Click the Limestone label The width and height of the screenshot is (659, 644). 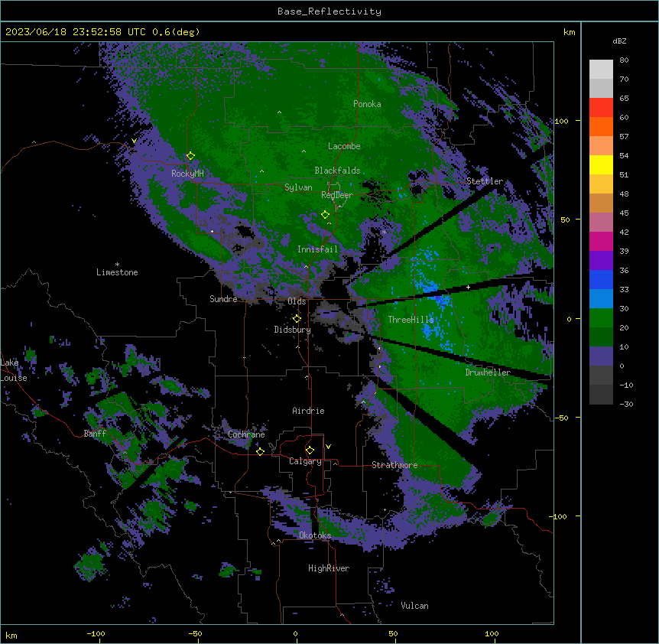(x=117, y=272)
